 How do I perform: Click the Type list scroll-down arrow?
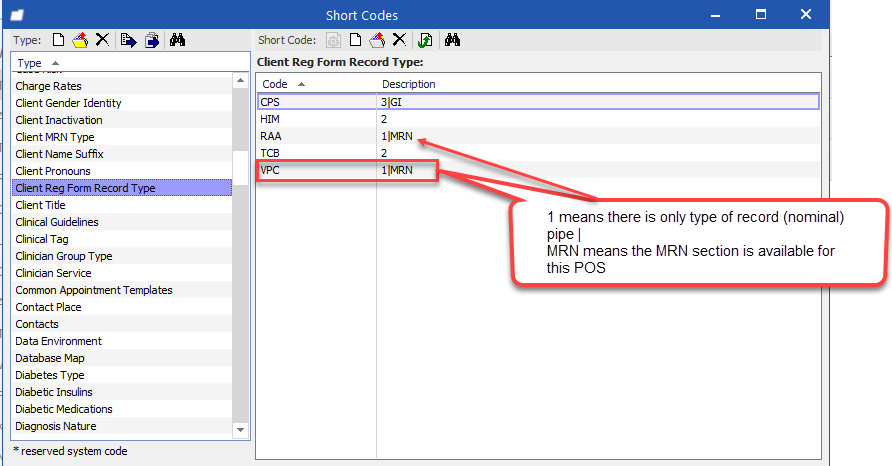click(x=241, y=430)
